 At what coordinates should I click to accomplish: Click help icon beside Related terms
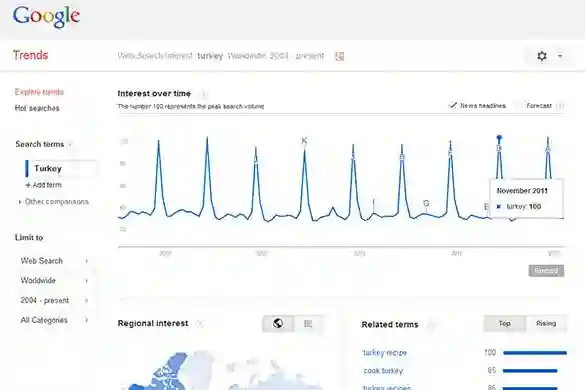point(430,325)
